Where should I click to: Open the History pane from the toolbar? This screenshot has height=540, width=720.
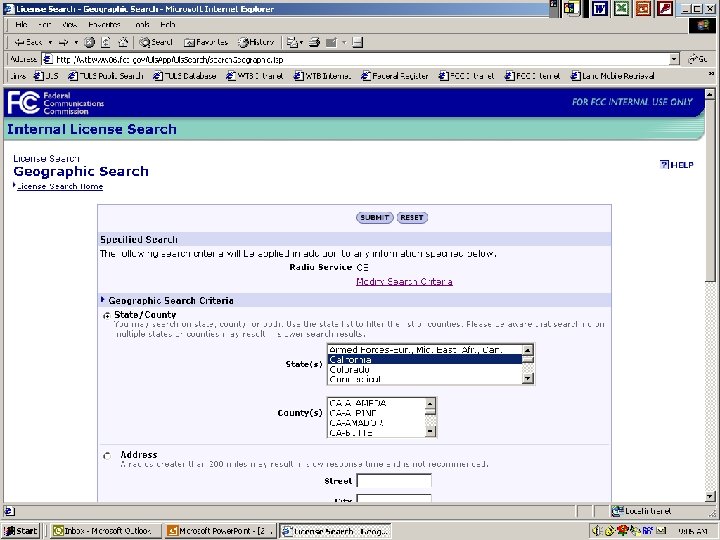256,42
